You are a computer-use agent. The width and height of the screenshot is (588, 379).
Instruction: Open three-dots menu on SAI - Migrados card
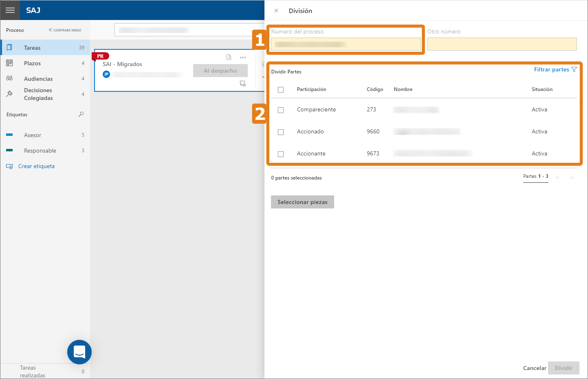coord(243,58)
